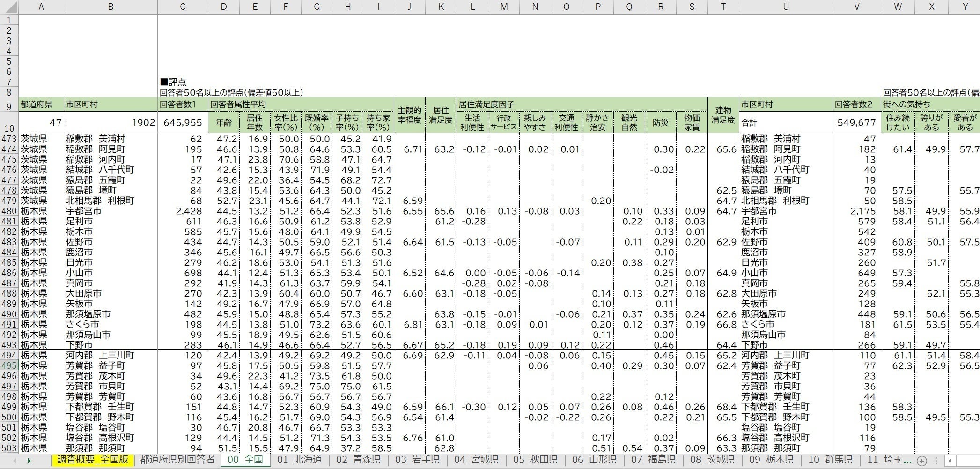Click the 年齢 subheader cell
The height and width of the screenshot is (469, 980).
click(224, 122)
